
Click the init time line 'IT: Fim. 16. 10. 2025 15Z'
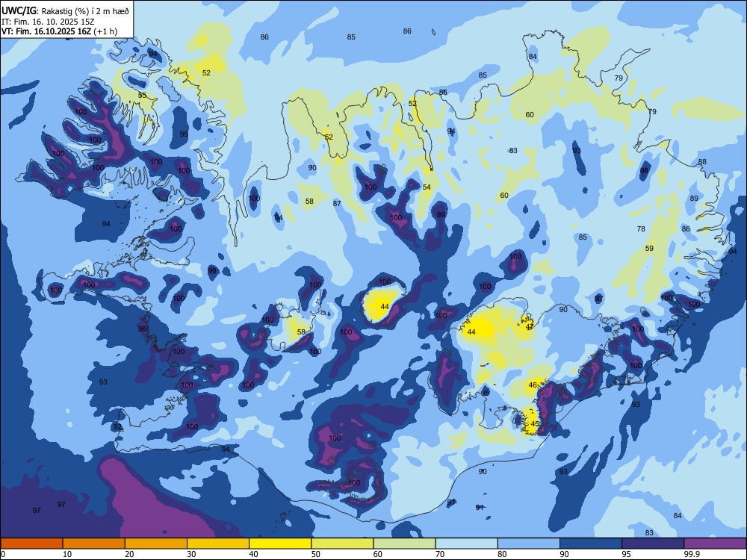point(48,22)
